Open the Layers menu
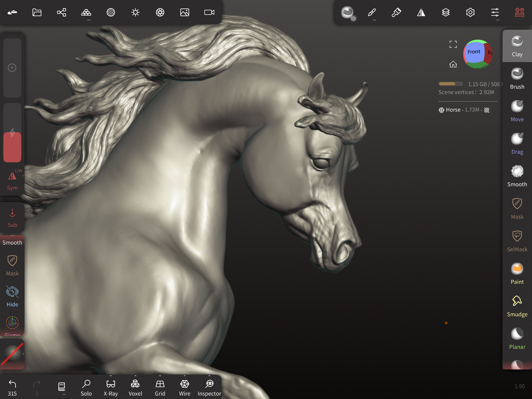The width and height of the screenshot is (532, 399). point(445,13)
